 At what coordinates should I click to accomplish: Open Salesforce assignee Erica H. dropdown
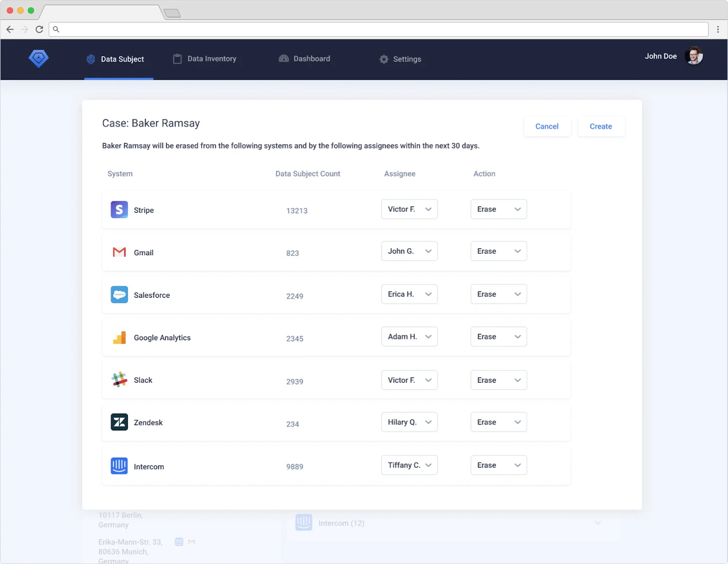409,294
